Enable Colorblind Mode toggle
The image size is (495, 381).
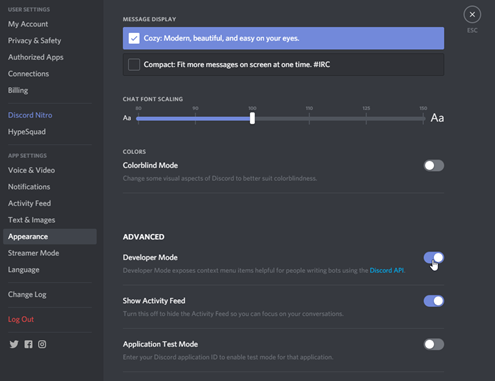(x=434, y=165)
